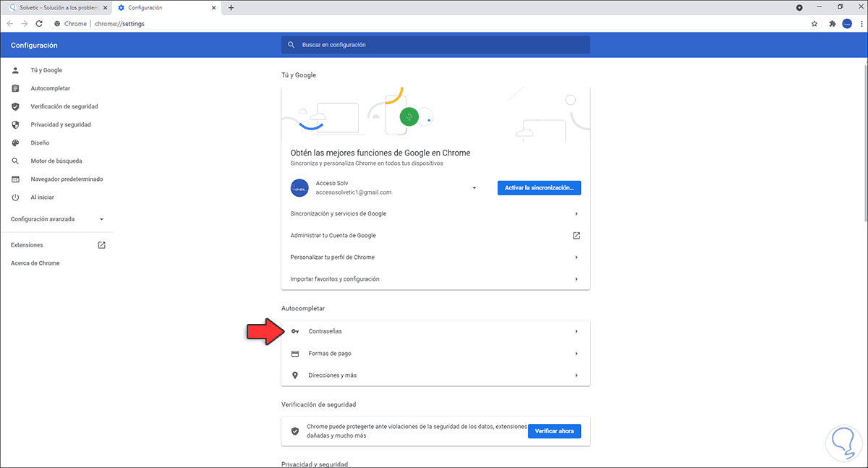Open the Contraseñas settings row

[435, 331]
